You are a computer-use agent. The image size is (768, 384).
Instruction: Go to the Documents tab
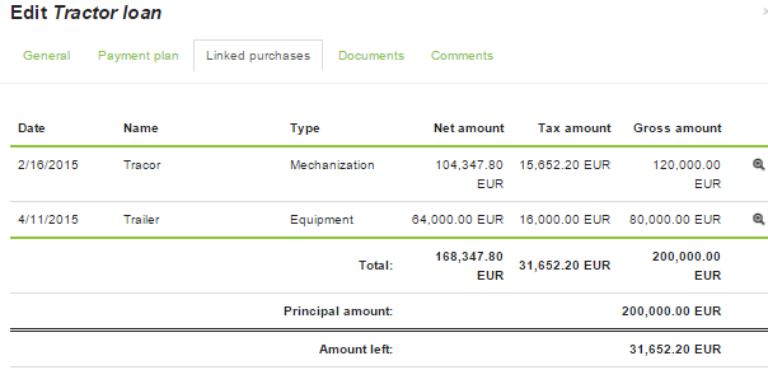pyautogui.click(x=371, y=55)
